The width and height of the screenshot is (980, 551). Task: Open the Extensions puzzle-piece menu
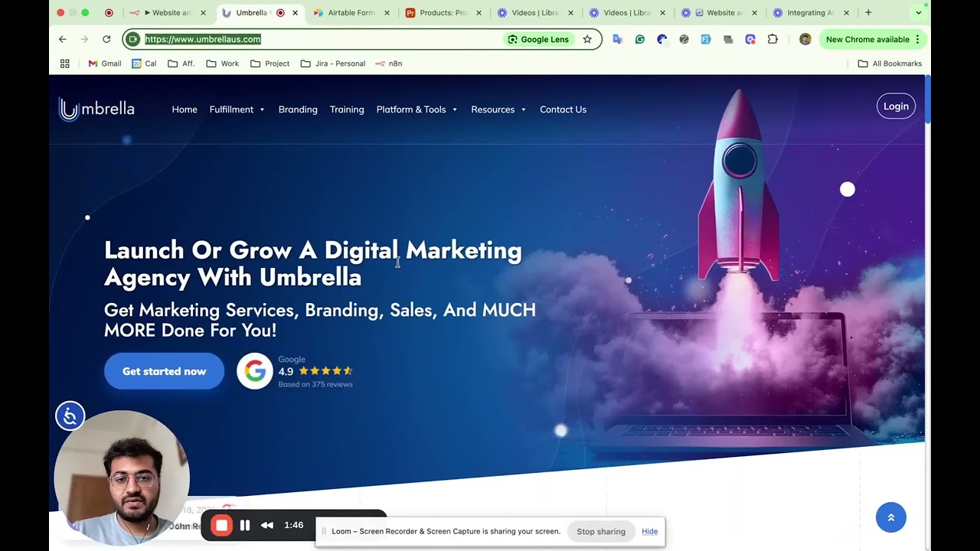coord(773,39)
